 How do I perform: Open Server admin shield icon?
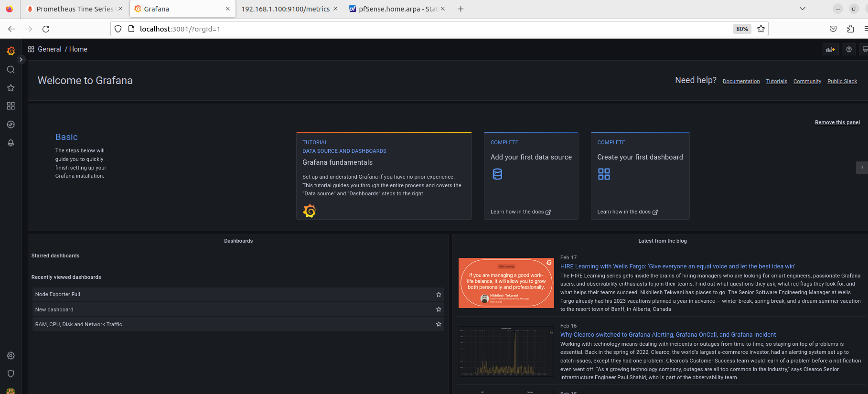point(11,374)
